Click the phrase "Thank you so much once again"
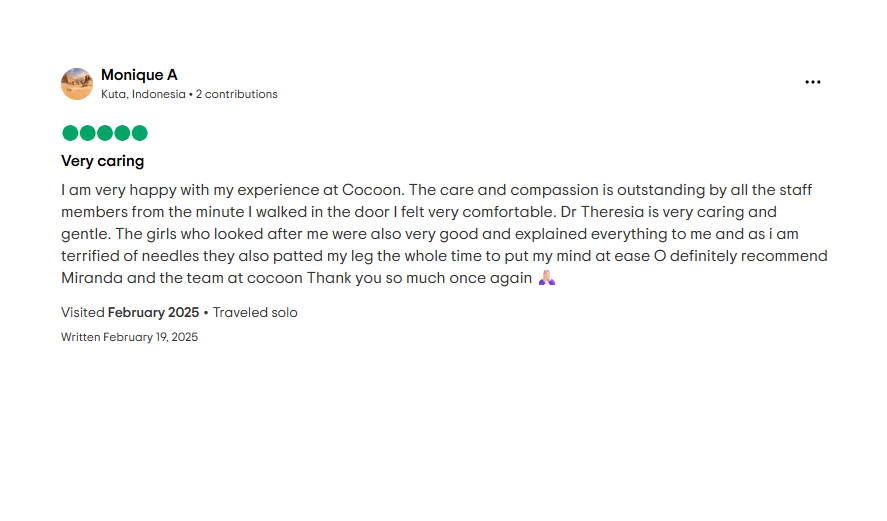Image resolution: width=887 pixels, height=521 pixels. pos(419,278)
